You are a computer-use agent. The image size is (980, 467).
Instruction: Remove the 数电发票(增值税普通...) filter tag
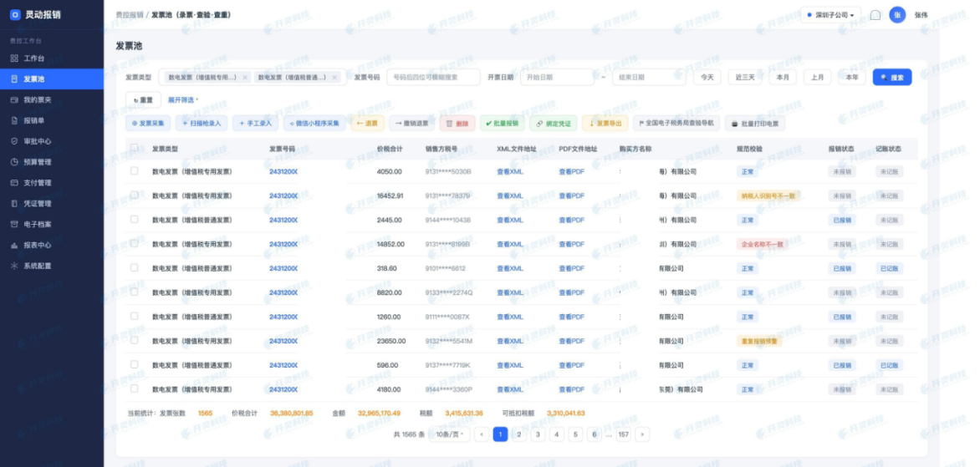(x=334, y=78)
